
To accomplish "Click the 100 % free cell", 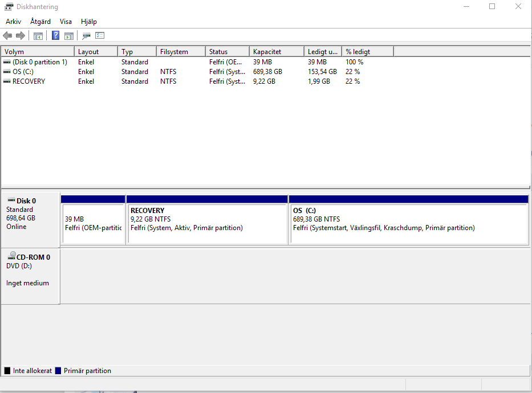I will coord(354,62).
